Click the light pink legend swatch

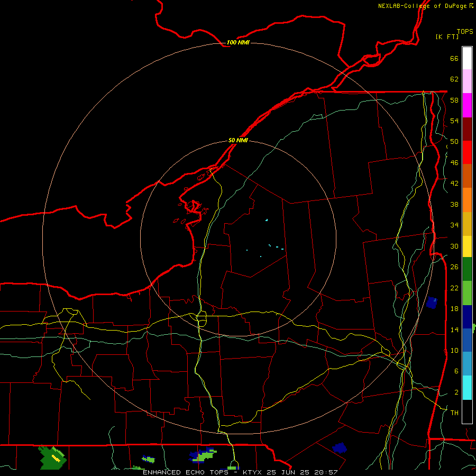[x=467, y=81]
